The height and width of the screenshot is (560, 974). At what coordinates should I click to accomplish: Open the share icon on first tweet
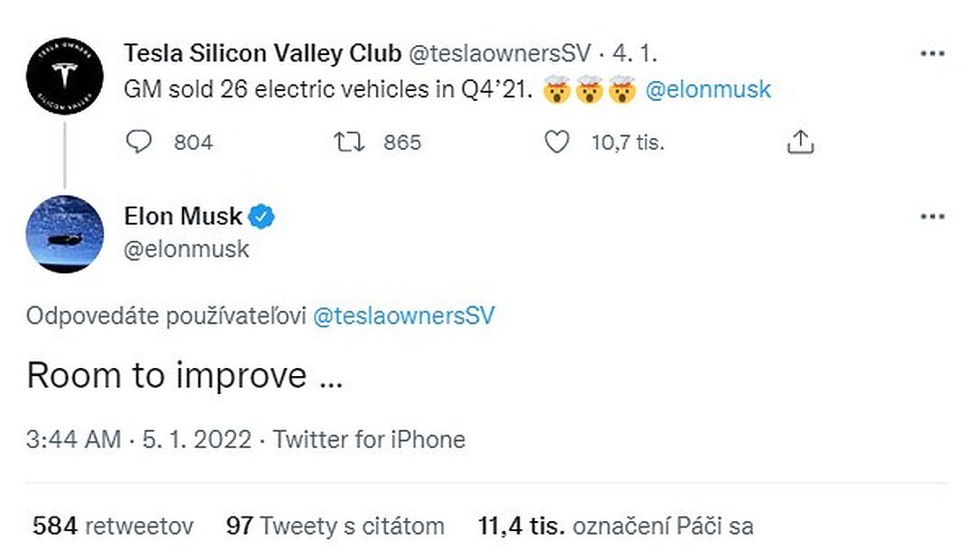coord(800,142)
